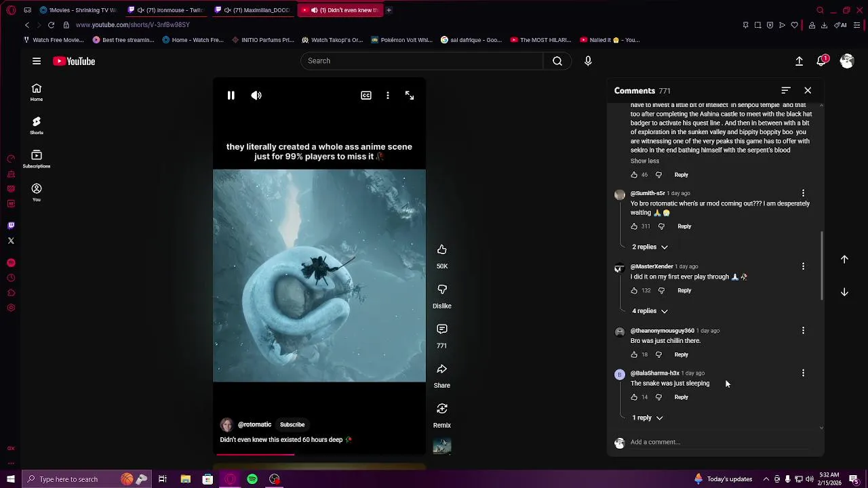The image size is (868, 488).
Task: Share the Short
Action: (442, 369)
